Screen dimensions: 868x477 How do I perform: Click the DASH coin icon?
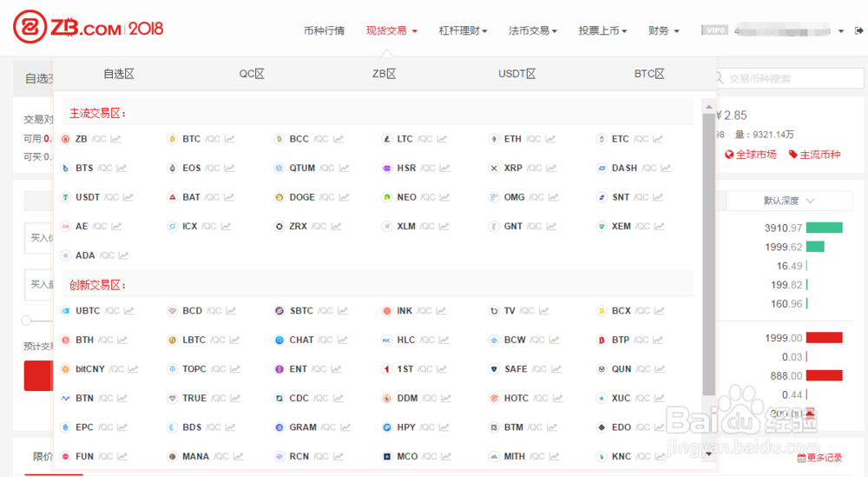tap(602, 168)
